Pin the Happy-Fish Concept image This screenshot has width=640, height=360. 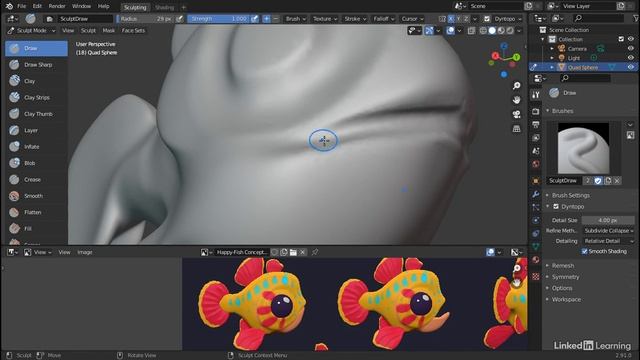[x=315, y=252]
